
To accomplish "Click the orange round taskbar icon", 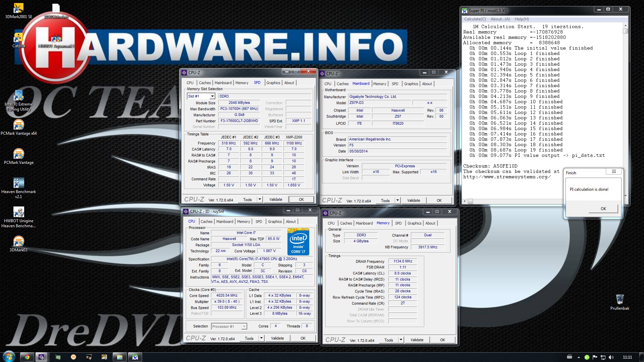I will (73, 357).
